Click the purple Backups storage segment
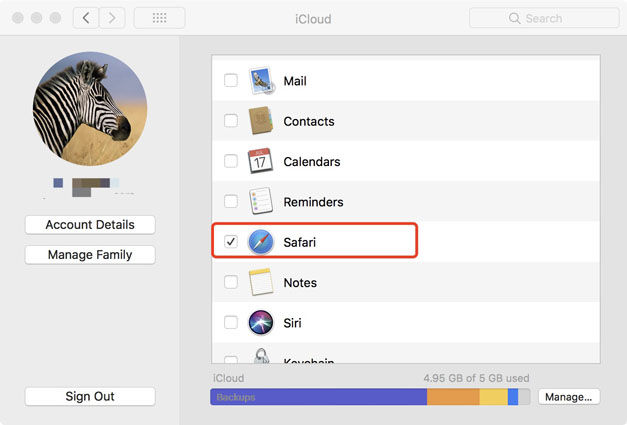627x425 pixels. pos(319,397)
